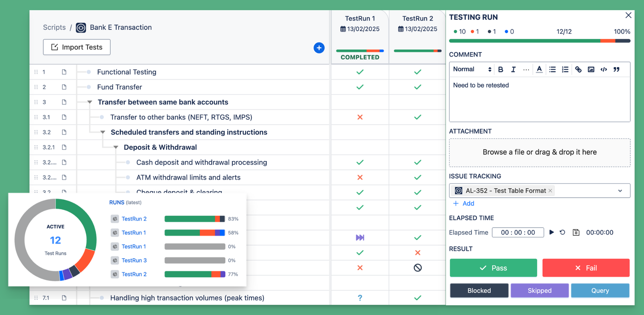Viewport: 644px width, 315px height.
Task: Click Import Tests
Action: click(x=76, y=47)
